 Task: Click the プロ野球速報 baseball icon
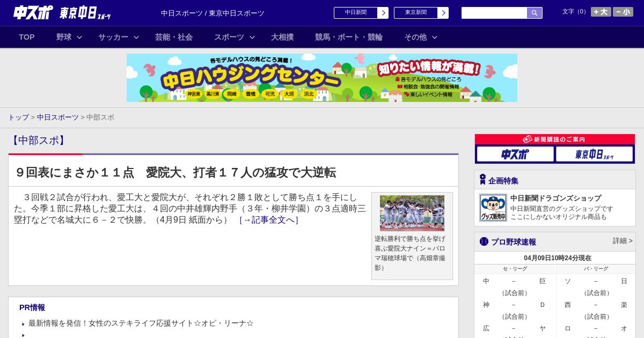pos(484,241)
